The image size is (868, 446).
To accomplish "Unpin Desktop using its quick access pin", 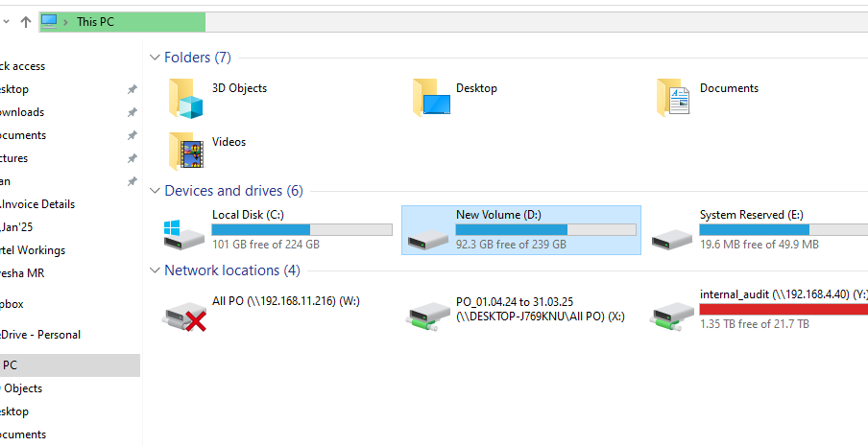I will click(132, 89).
